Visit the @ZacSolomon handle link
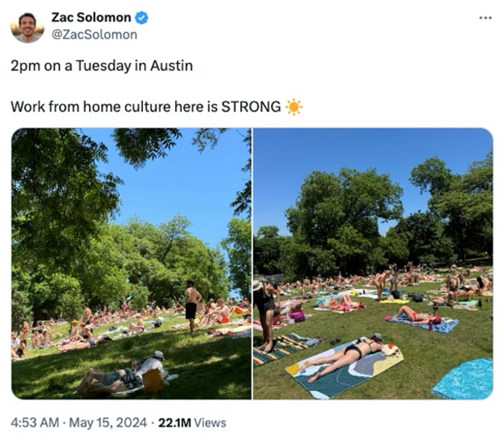This screenshot has height=440, width=504. click(x=94, y=34)
